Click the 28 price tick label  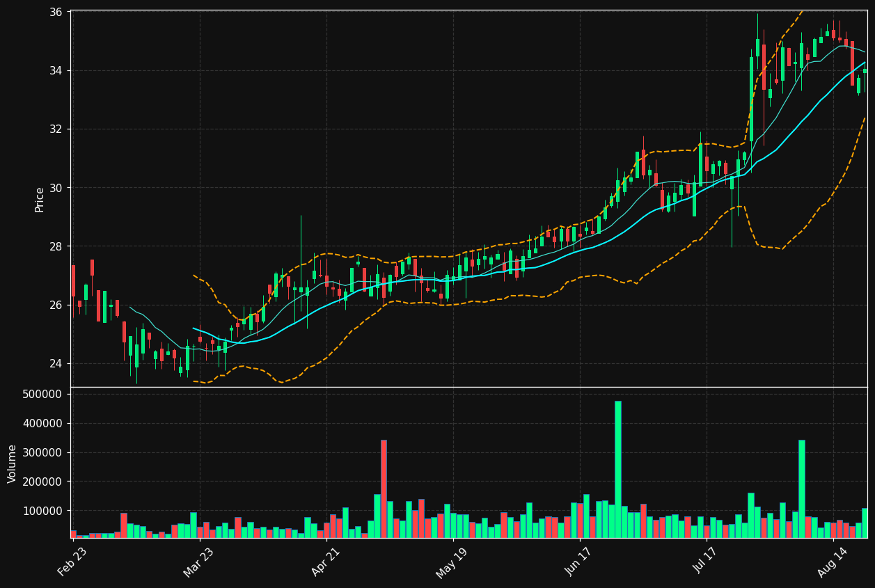coord(56,246)
